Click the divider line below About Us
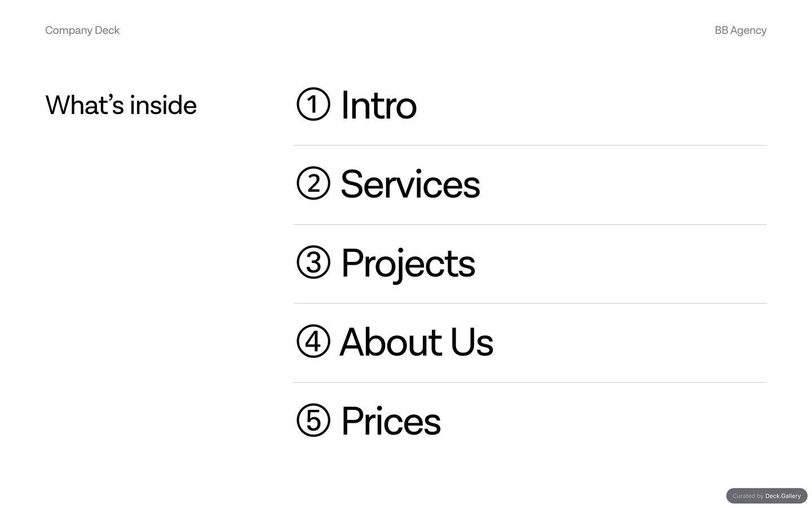 click(x=530, y=382)
